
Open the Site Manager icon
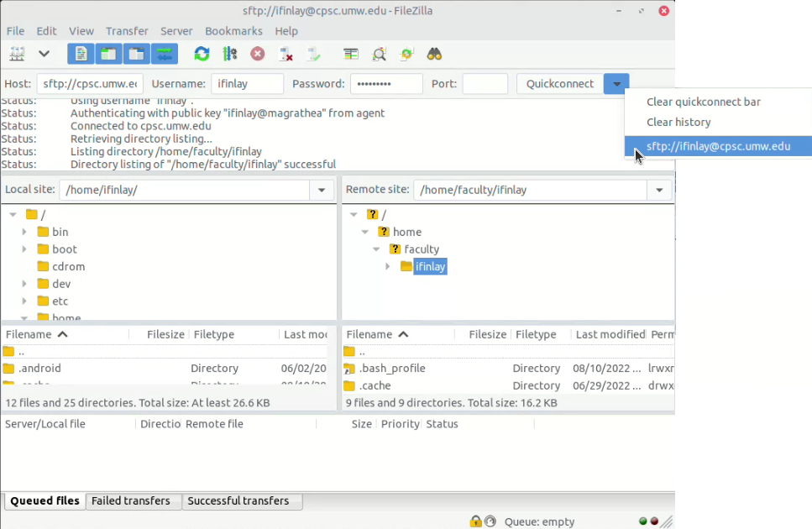click(x=17, y=54)
